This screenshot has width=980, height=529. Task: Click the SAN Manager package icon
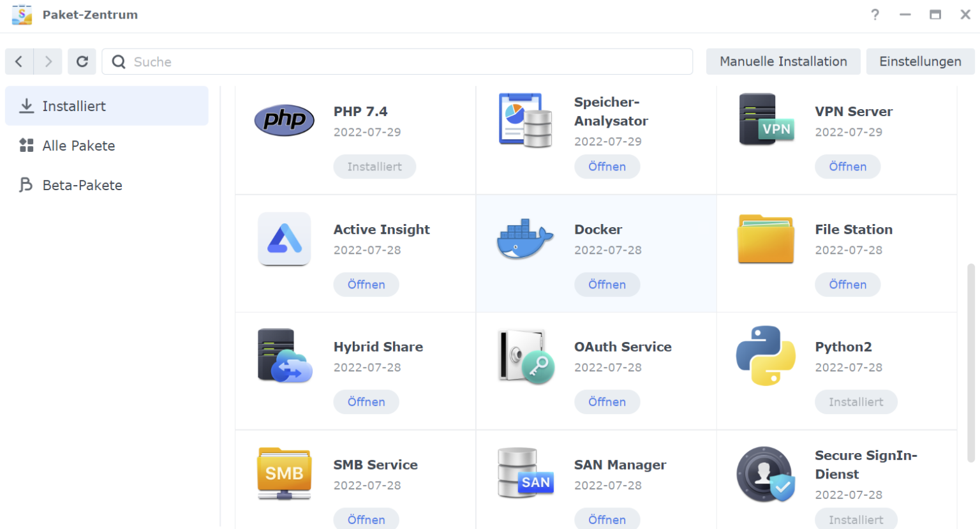[x=526, y=473]
